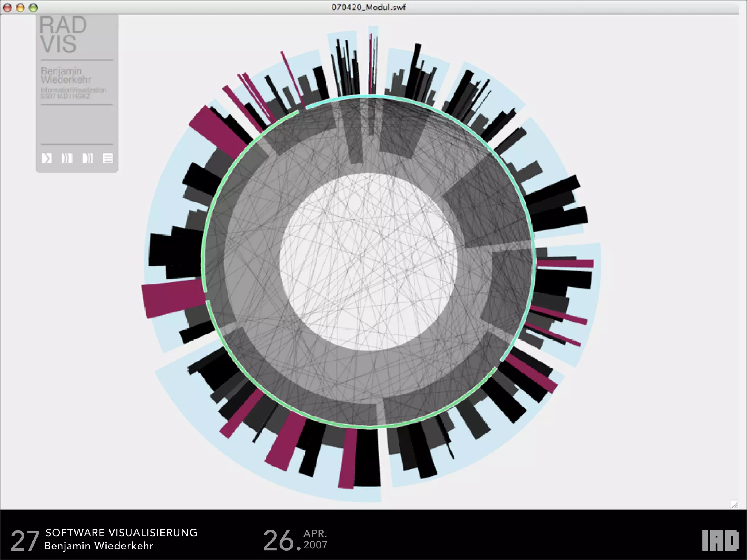The image size is (747, 560).
Task: Click the white inner circle of the chart
Action: pos(368,261)
